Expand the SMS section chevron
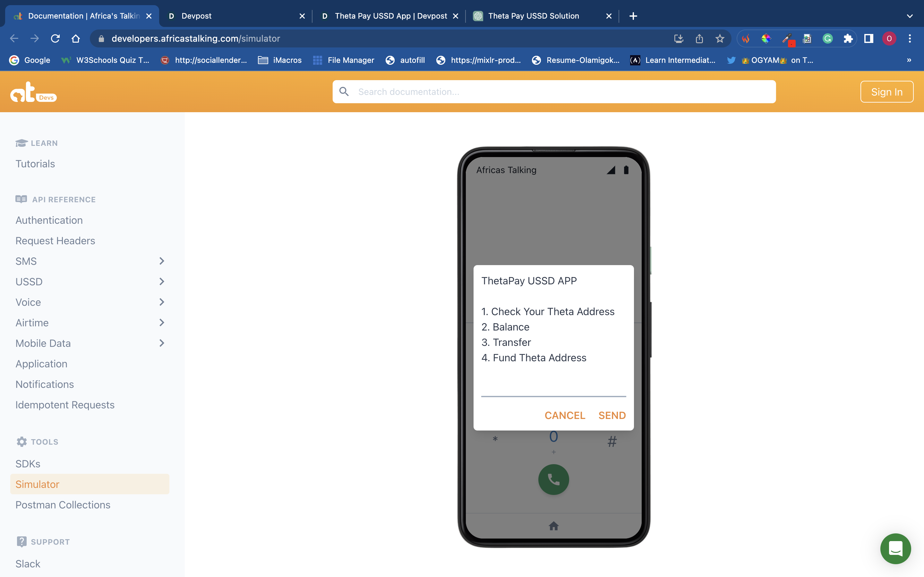Screen dimensions: 924x577 click(161, 261)
